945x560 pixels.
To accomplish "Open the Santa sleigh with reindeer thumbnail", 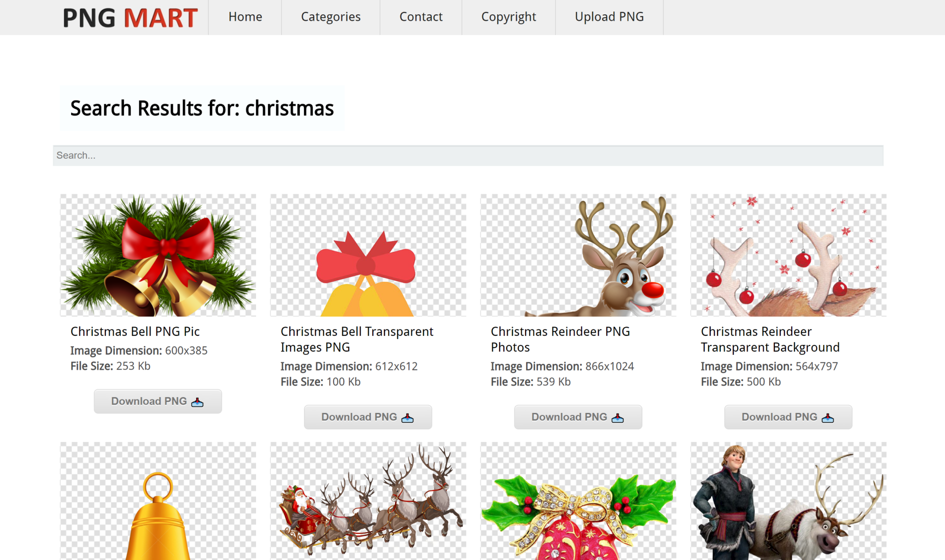I will (368, 501).
